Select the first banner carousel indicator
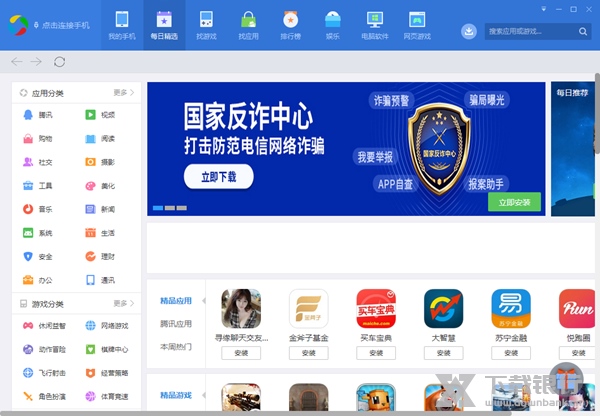The width and height of the screenshot is (600, 416). 158,208
